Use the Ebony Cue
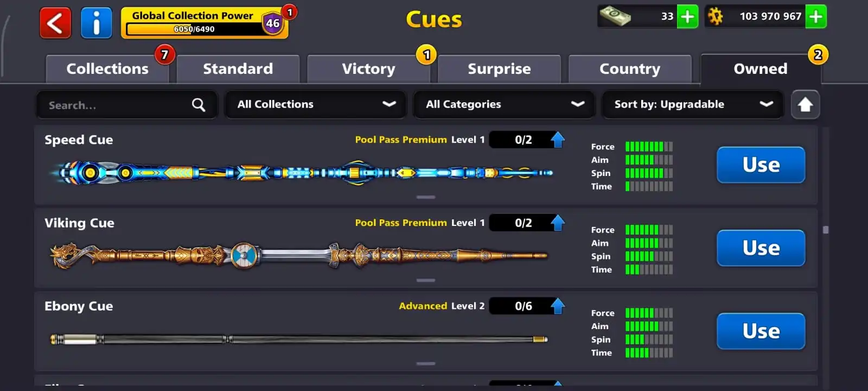This screenshot has width=868, height=391. (x=761, y=331)
